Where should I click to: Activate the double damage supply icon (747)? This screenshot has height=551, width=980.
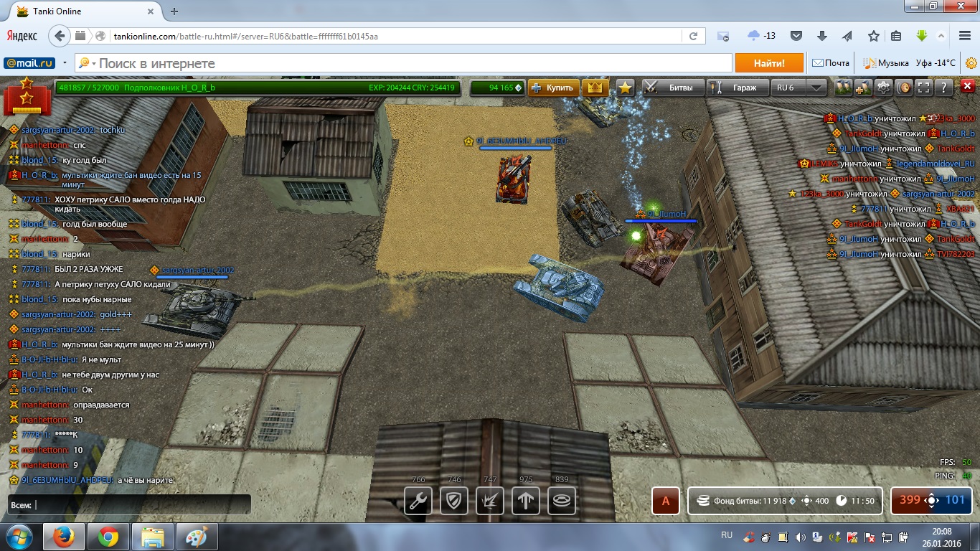[490, 501]
